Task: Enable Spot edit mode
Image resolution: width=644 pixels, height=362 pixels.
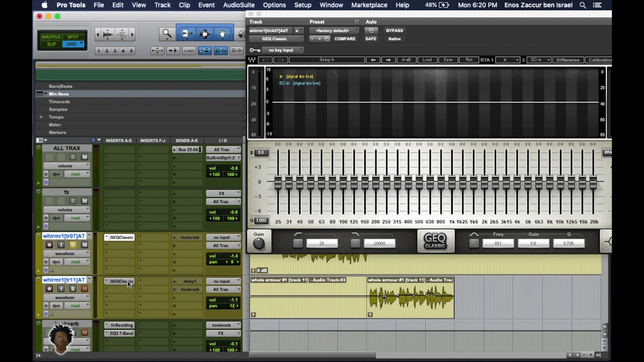Action: (x=73, y=37)
